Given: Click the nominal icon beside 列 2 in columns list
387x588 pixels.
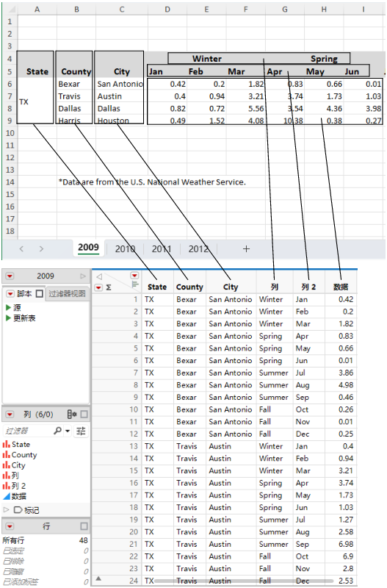Looking at the screenshot, I should pyautogui.click(x=7, y=486).
